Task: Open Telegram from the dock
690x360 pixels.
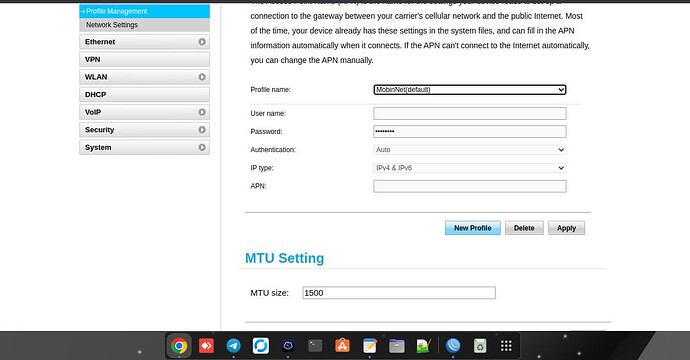Action: pyautogui.click(x=233, y=346)
